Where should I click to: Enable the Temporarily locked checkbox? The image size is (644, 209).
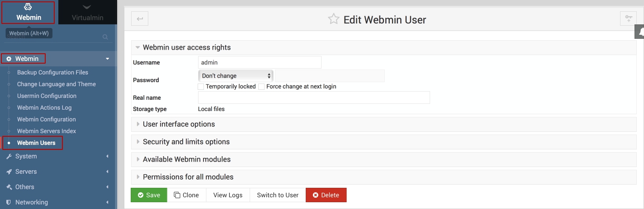pyautogui.click(x=201, y=86)
